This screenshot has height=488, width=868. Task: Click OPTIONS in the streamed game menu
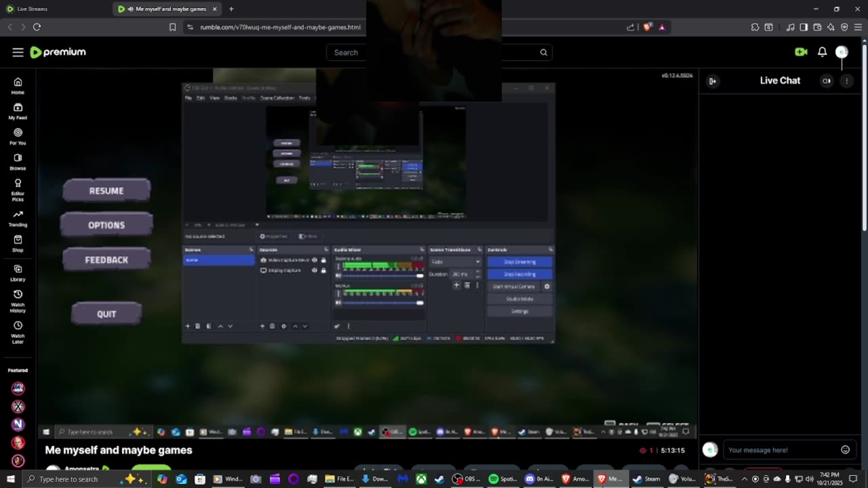click(x=106, y=225)
